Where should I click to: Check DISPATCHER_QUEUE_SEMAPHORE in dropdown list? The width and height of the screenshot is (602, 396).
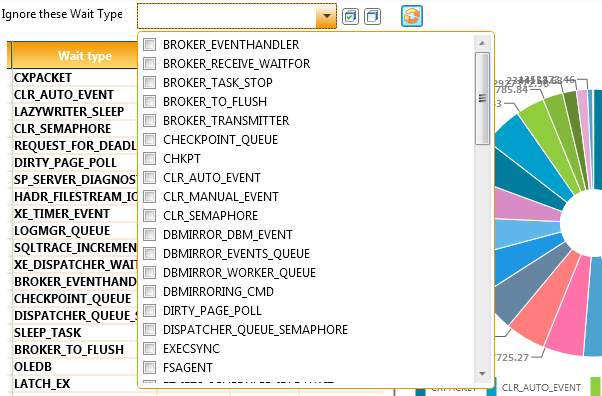[x=149, y=330]
